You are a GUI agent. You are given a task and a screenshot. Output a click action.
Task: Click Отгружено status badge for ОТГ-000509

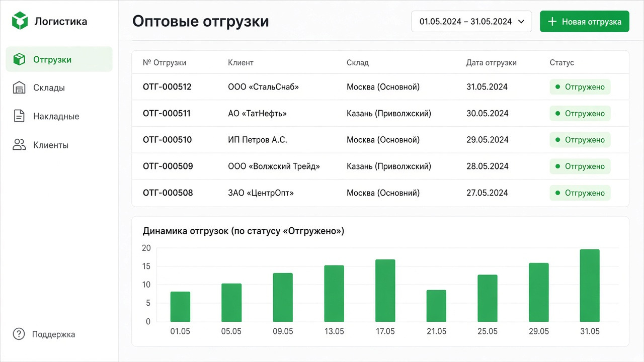tap(580, 166)
